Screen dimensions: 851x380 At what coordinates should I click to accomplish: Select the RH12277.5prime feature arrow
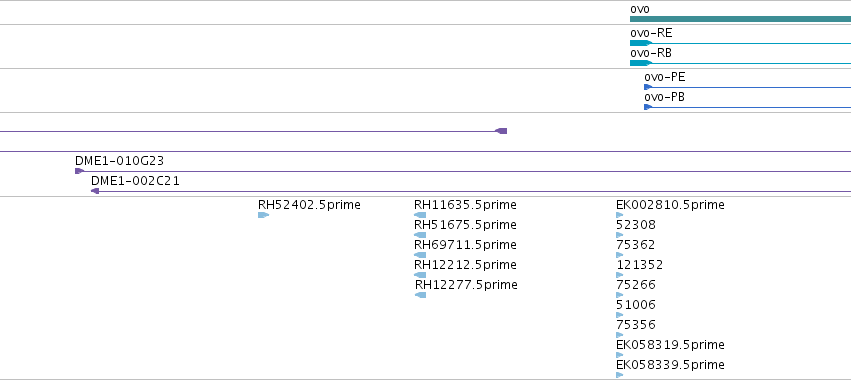(421, 295)
